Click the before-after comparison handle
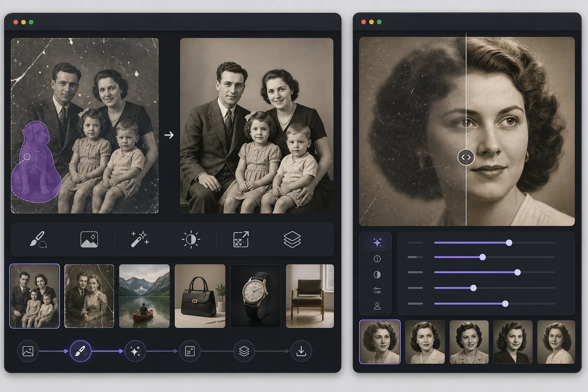The height and width of the screenshot is (392, 588). point(466,157)
